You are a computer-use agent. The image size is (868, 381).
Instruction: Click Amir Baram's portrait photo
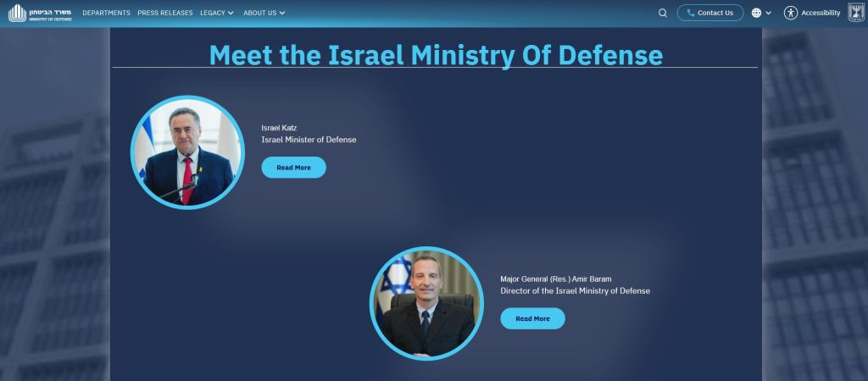tap(426, 303)
